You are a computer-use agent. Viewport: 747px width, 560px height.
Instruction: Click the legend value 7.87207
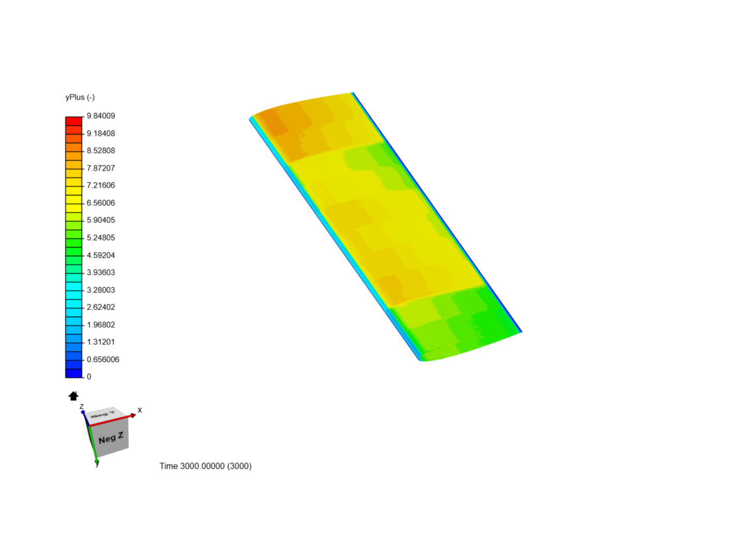101,168
